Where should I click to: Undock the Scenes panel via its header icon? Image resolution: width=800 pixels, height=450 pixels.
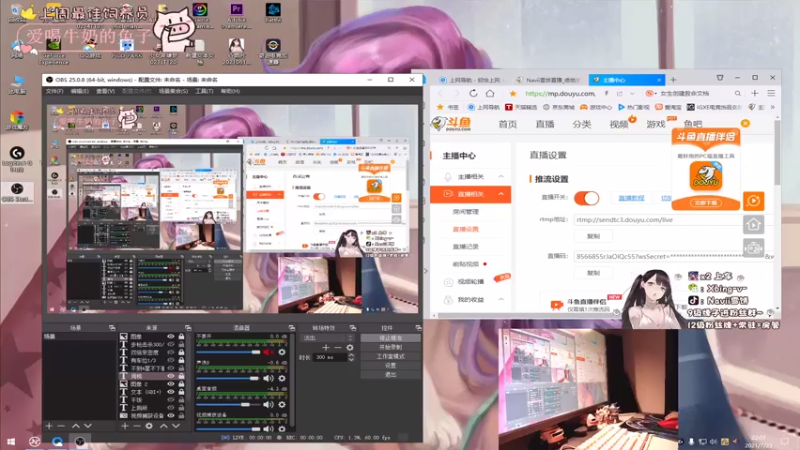[112, 328]
